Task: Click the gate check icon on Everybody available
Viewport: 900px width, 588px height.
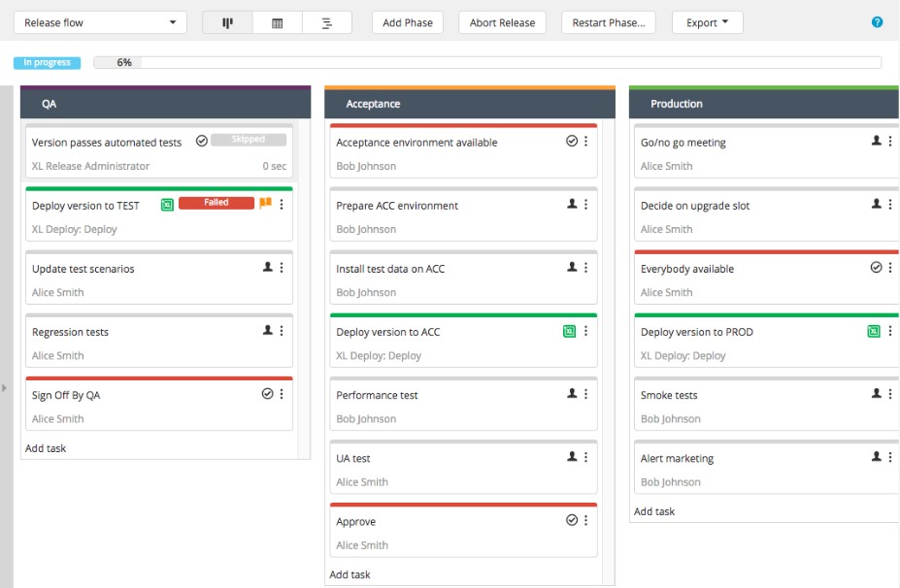Action: tap(876, 268)
